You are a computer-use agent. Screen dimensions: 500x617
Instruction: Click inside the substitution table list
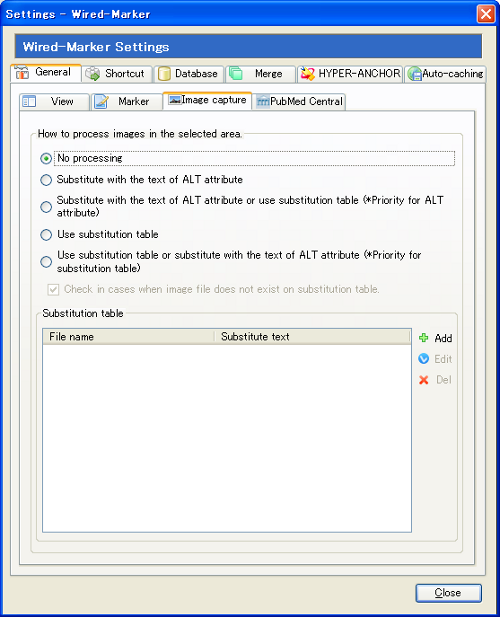pyautogui.click(x=227, y=438)
